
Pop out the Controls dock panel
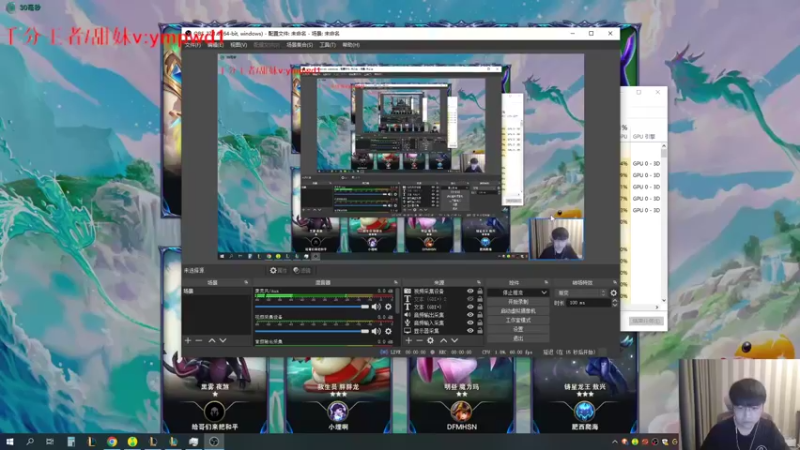546,282
